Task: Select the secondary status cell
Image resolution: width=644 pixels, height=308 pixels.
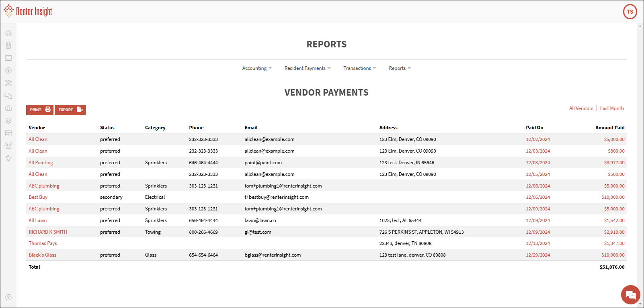Action: 111,197
